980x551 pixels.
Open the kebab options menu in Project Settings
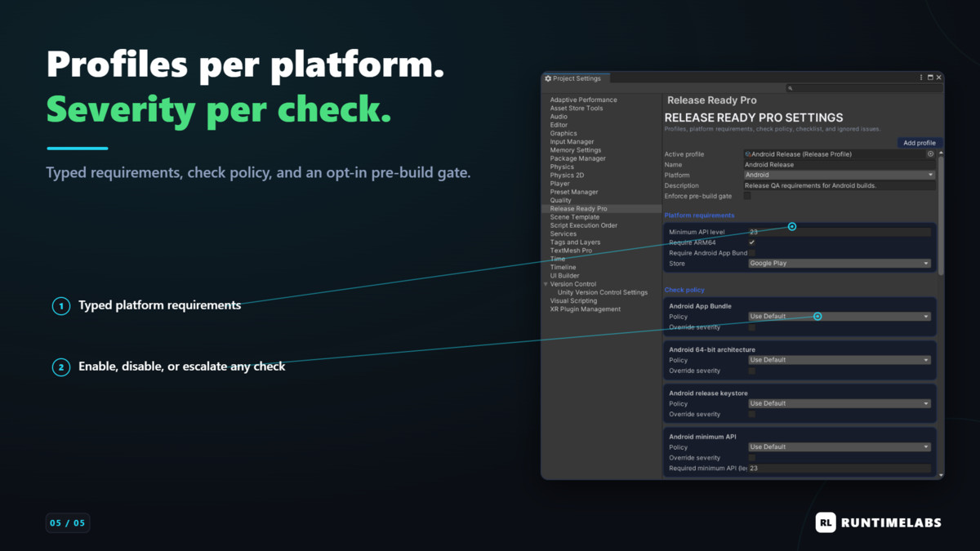(x=922, y=78)
